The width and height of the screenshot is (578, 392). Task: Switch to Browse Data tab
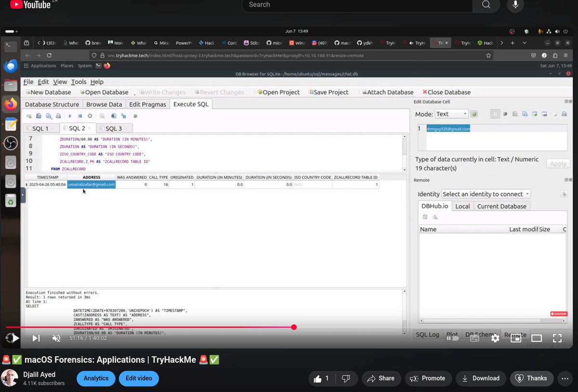[x=104, y=104]
